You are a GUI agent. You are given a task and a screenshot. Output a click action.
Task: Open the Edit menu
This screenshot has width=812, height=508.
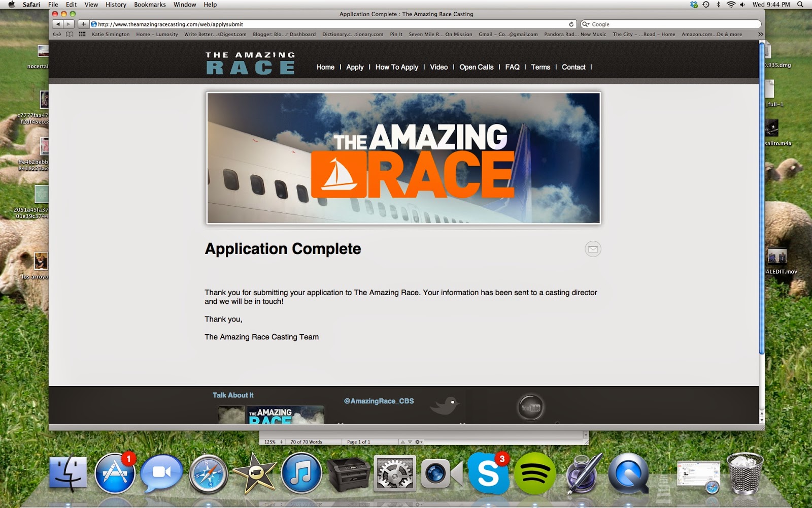pyautogui.click(x=71, y=5)
